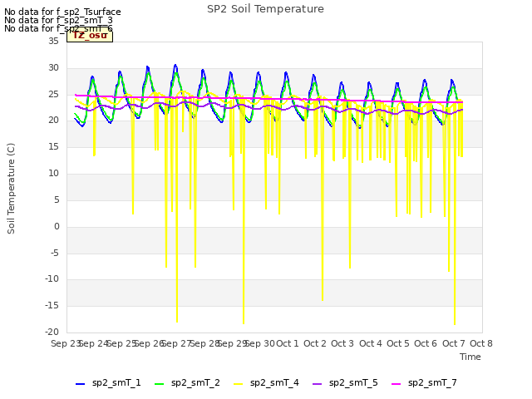Image resolution: width=532 pixels, height=399 pixels.
Task: Click the No data for f_sp2_Tsurface message
Action: (62, 12)
